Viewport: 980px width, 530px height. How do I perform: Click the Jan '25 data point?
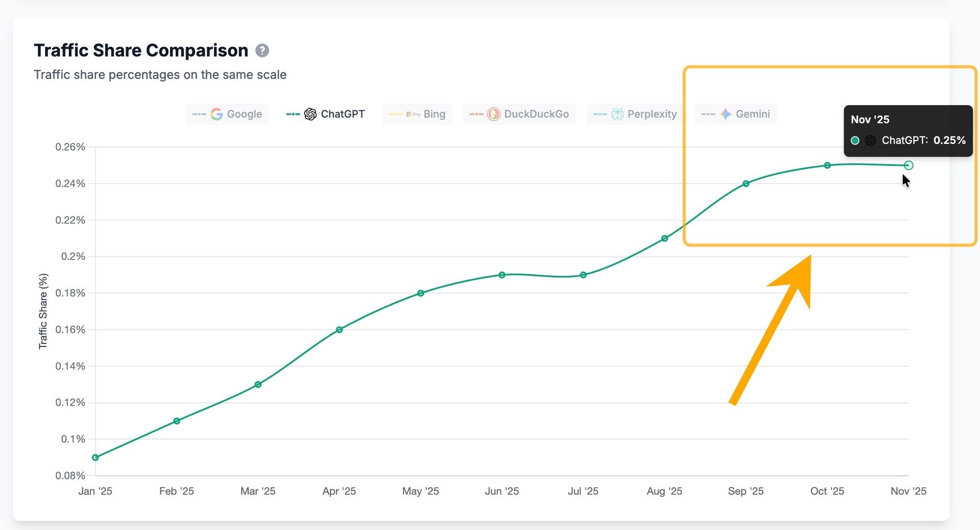95,457
